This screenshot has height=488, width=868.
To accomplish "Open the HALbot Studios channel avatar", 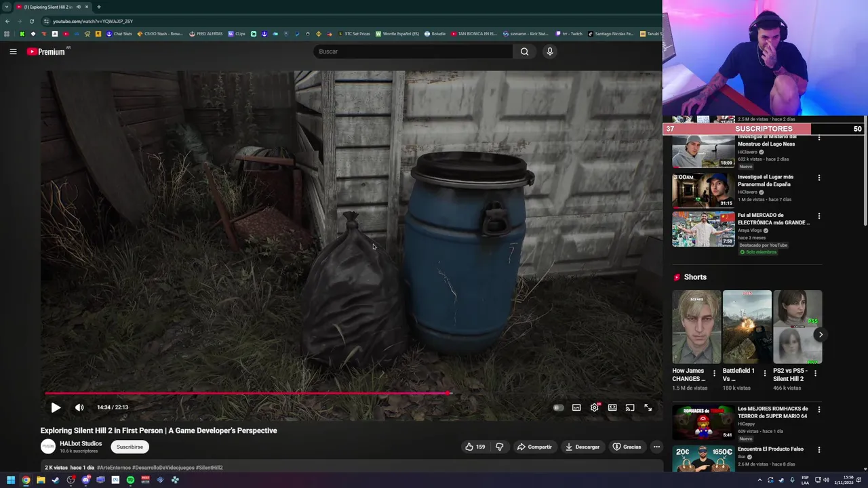I will (x=48, y=447).
